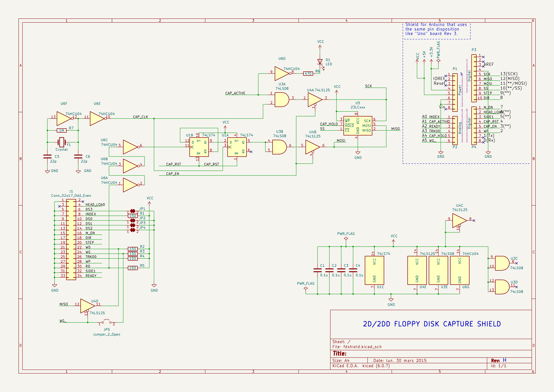
Task: Select the U1B 74LS74 flip-flop block
Action: (x=199, y=147)
